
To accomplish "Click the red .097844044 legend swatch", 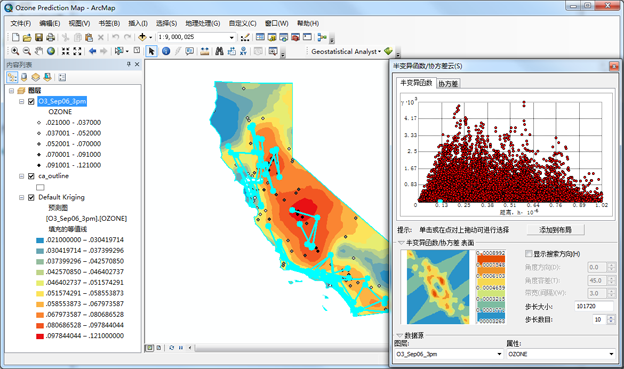I will pyautogui.click(x=39, y=336).
